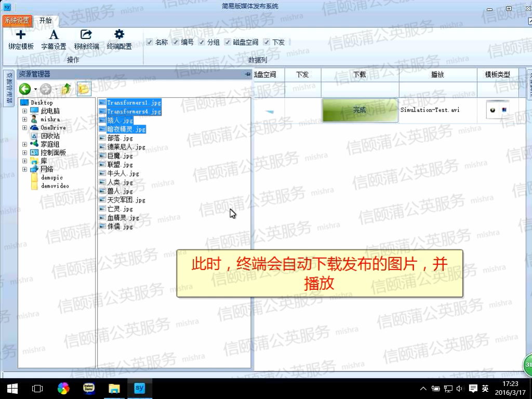Click the 播放 column header

point(437,74)
